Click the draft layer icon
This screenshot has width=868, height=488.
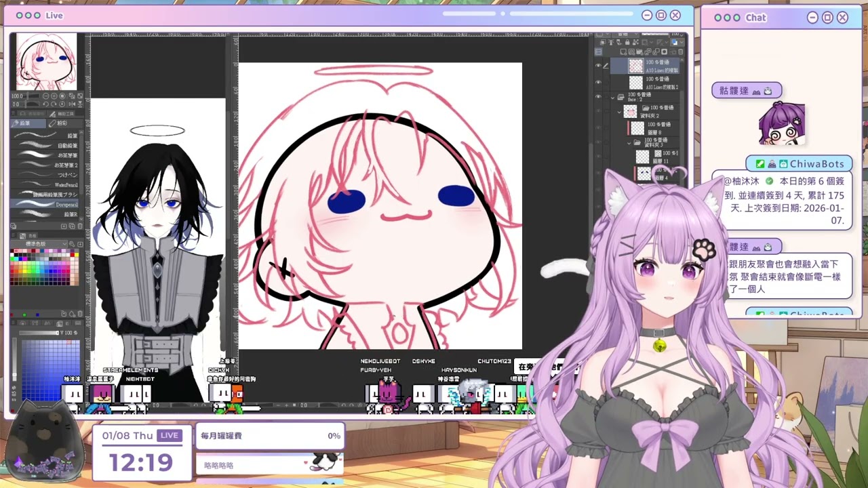(x=619, y=42)
